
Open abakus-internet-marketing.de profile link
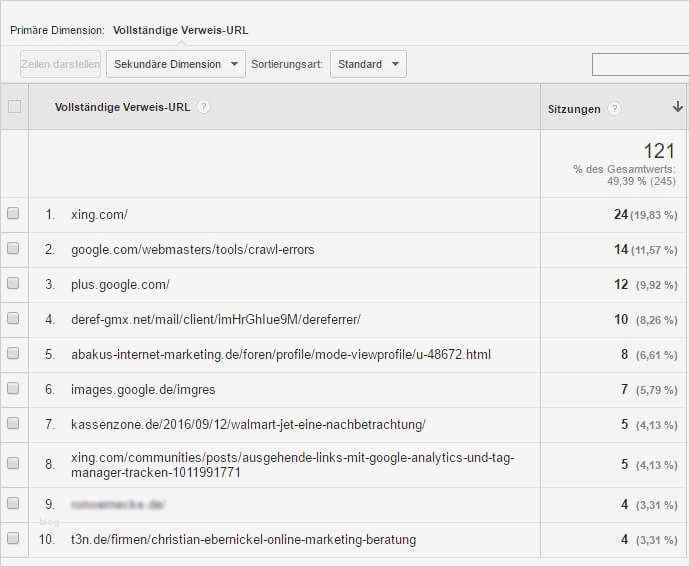281,354
